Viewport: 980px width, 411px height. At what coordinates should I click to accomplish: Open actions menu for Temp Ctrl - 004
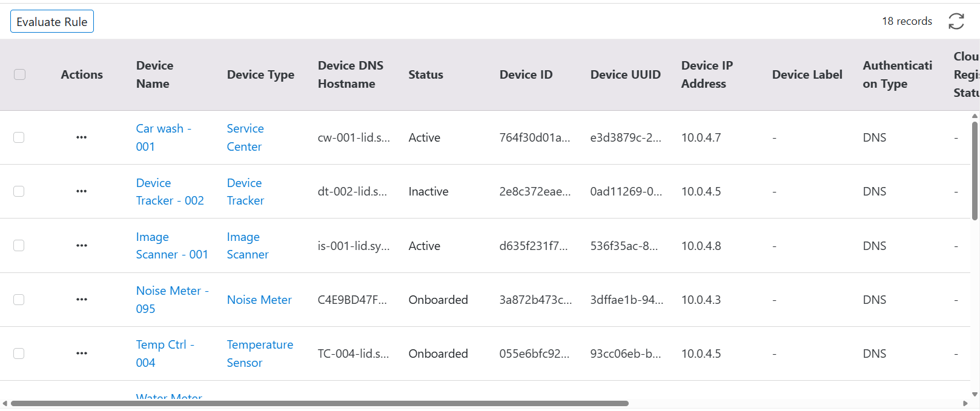[x=82, y=353]
